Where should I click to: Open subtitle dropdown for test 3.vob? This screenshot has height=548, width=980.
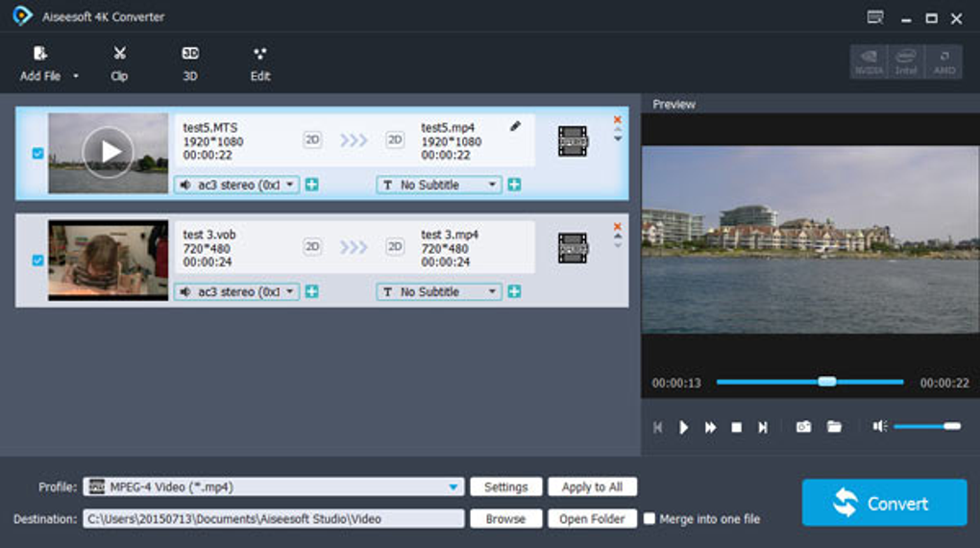point(439,291)
